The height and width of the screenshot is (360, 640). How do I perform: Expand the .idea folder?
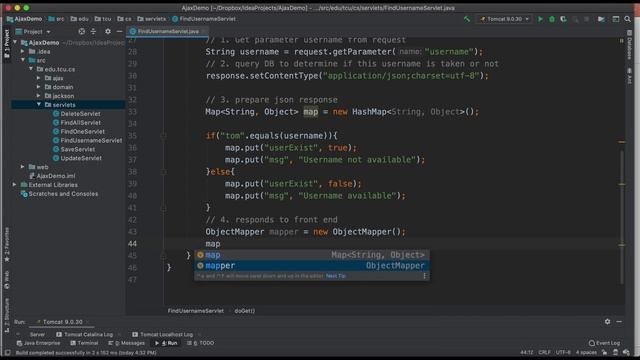pyautogui.click(x=23, y=51)
